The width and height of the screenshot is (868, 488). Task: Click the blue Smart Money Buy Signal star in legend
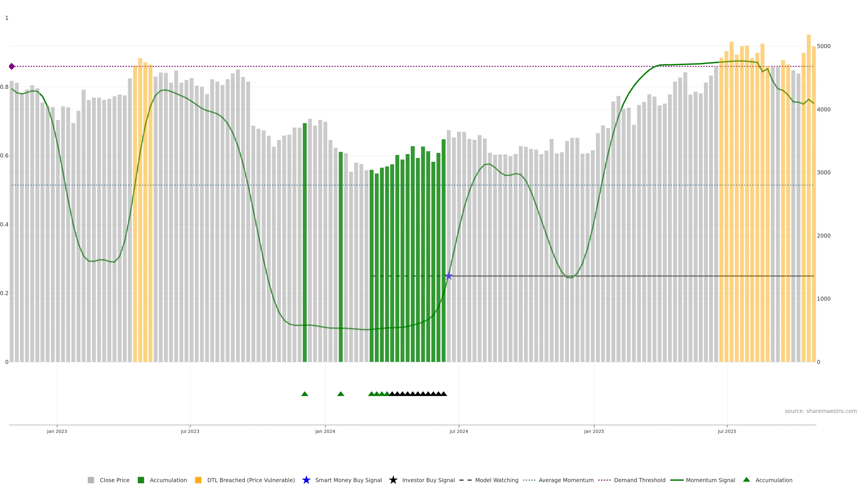[x=306, y=480]
